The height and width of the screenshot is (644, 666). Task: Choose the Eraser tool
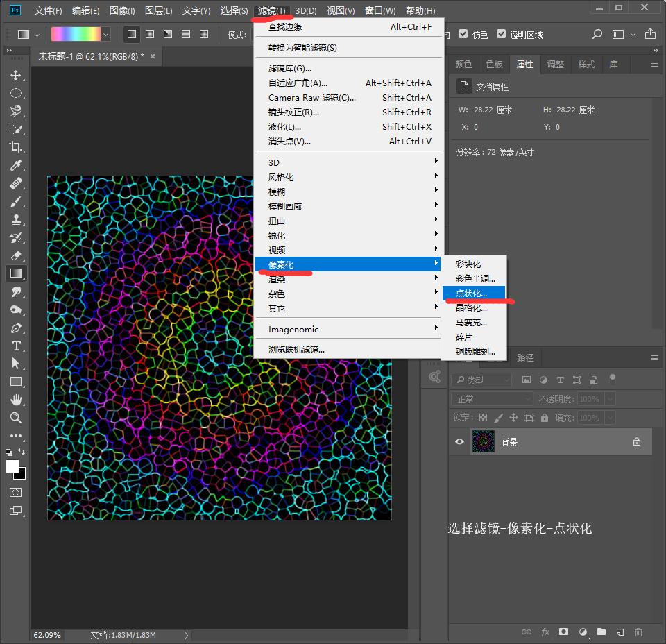click(15, 255)
